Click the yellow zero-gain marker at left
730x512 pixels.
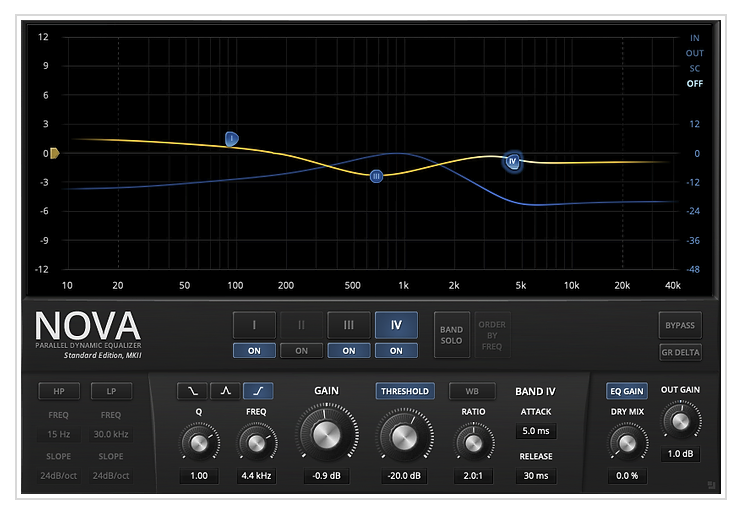[54, 153]
